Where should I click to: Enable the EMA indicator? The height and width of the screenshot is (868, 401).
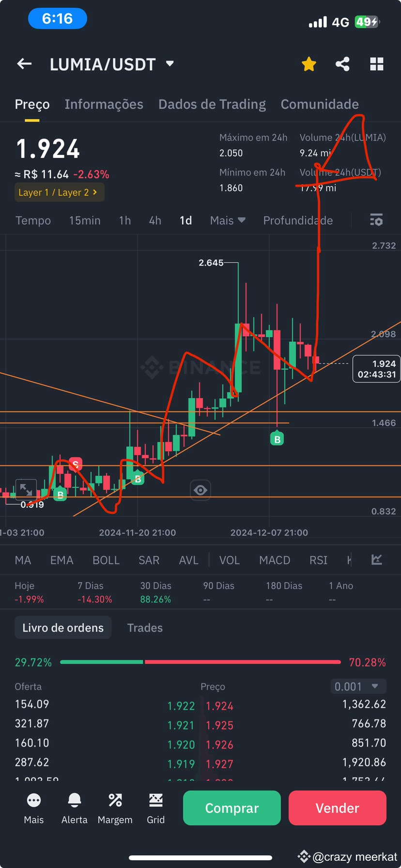(62, 560)
